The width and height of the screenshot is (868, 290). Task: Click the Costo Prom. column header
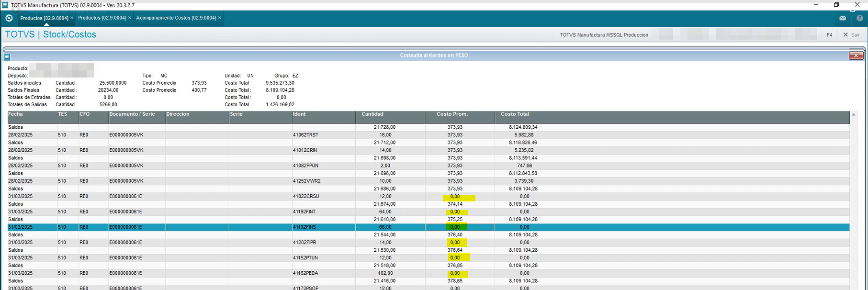460,117
